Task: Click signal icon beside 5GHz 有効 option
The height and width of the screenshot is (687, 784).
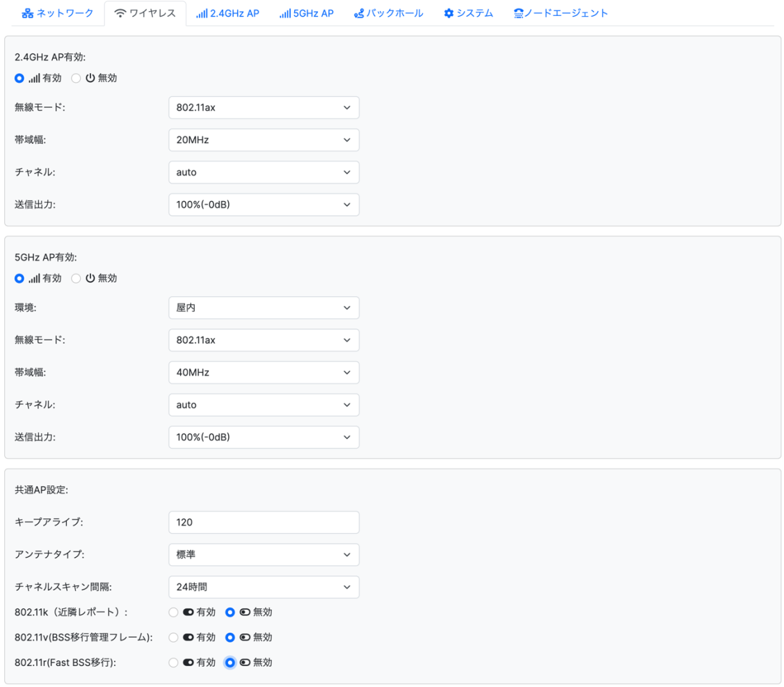Action: (34, 279)
